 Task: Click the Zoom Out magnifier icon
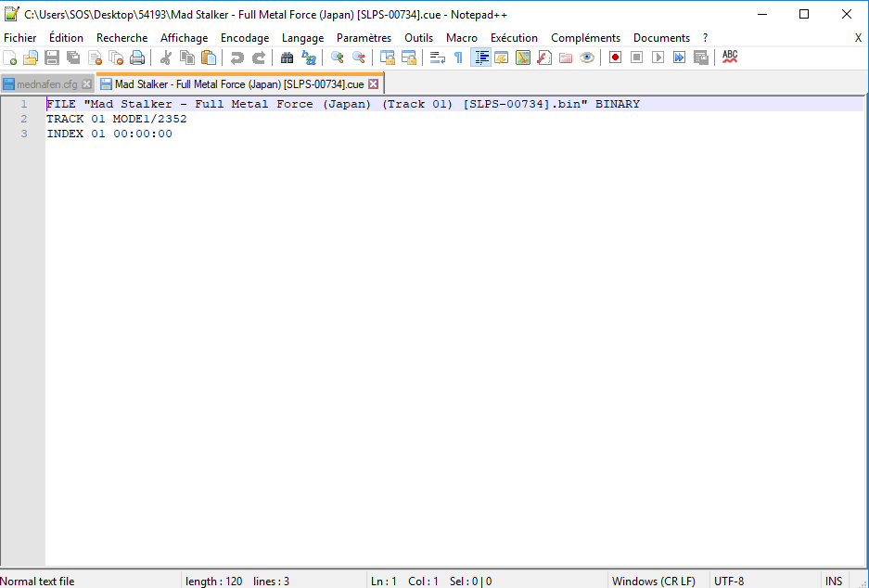[359, 58]
